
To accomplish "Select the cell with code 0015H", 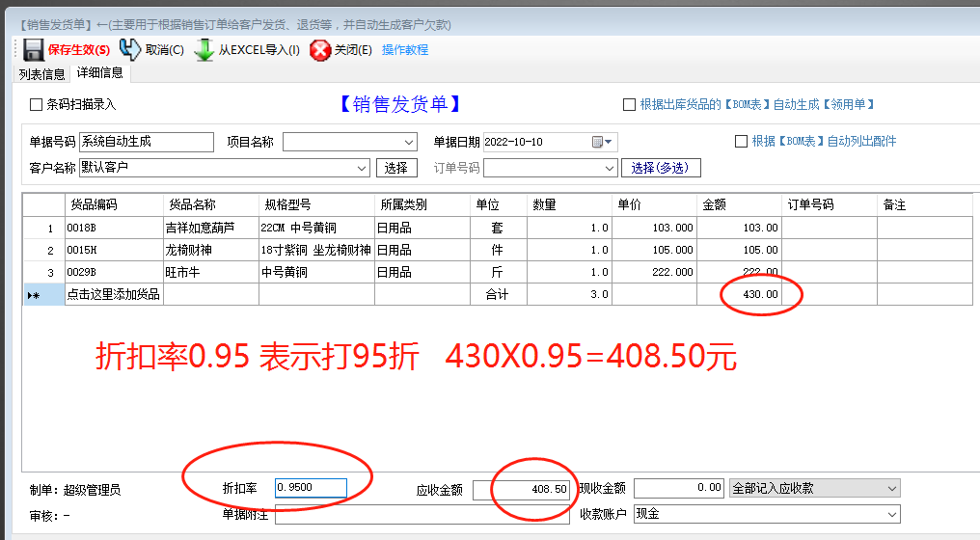I will click(x=114, y=250).
